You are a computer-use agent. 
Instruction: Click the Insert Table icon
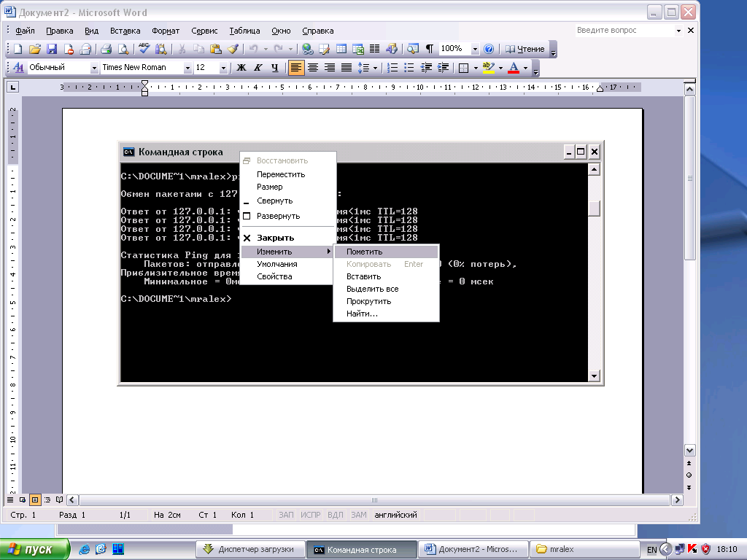click(341, 49)
